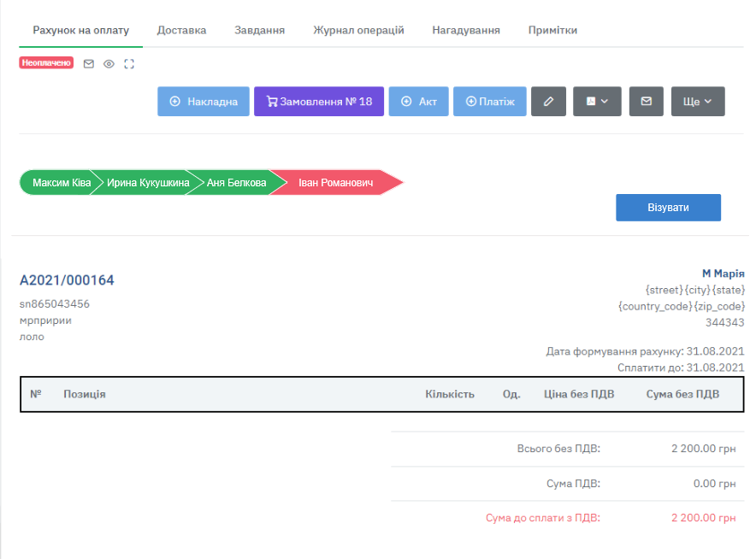Go to the Нагадування tab

(466, 30)
